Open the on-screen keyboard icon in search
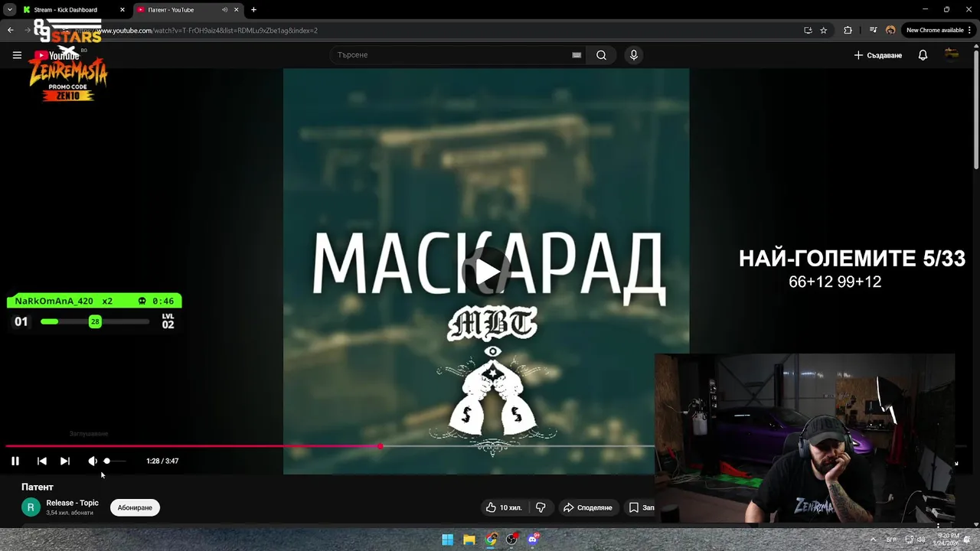Image resolution: width=980 pixels, height=551 pixels. tap(577, 55)
